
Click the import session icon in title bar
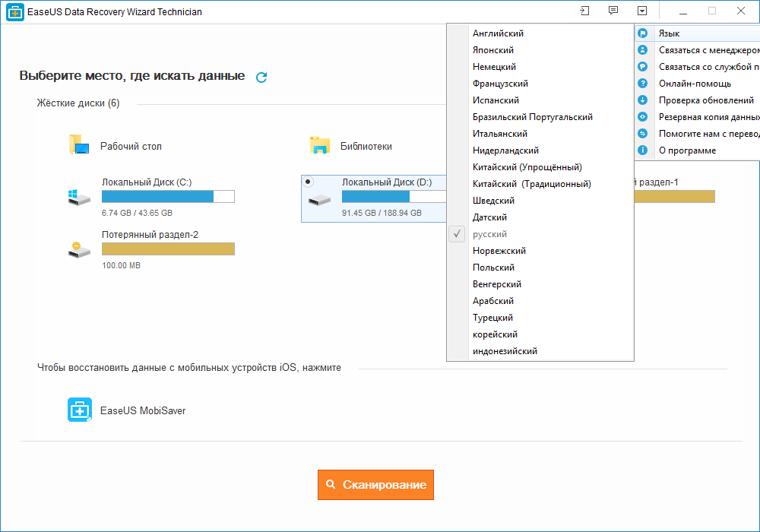(x=584, y=11)
